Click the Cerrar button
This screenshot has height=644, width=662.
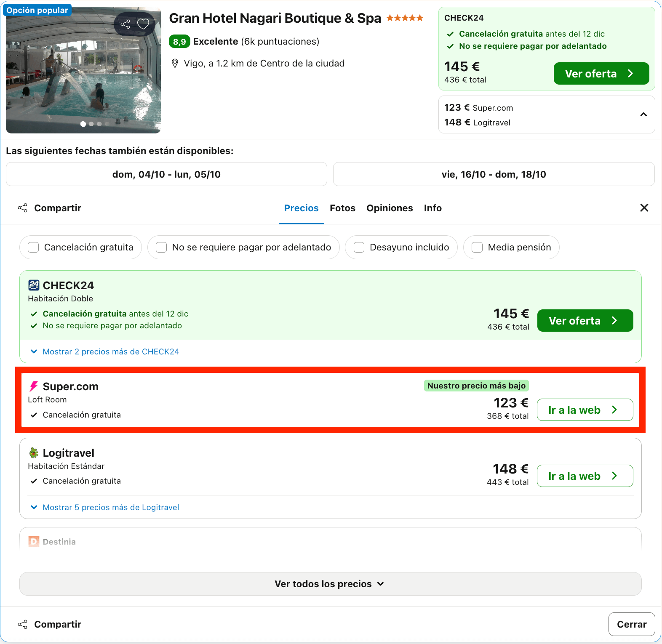click(x=632, y=624)
